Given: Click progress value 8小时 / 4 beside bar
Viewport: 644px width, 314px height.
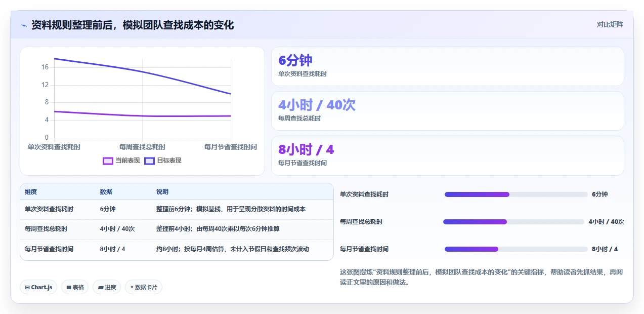Looking at the screenshot, I should [x=605, y=249].
